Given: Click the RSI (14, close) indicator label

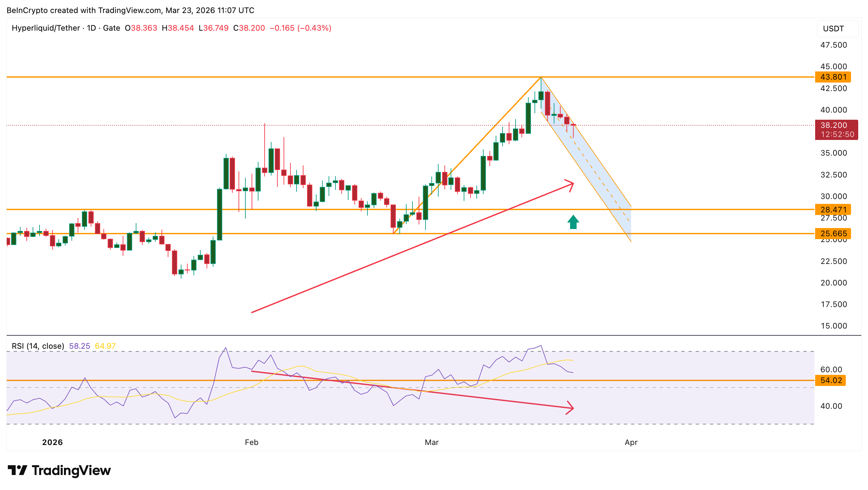Looking at the screenshot, I should [x=38, y=346].
